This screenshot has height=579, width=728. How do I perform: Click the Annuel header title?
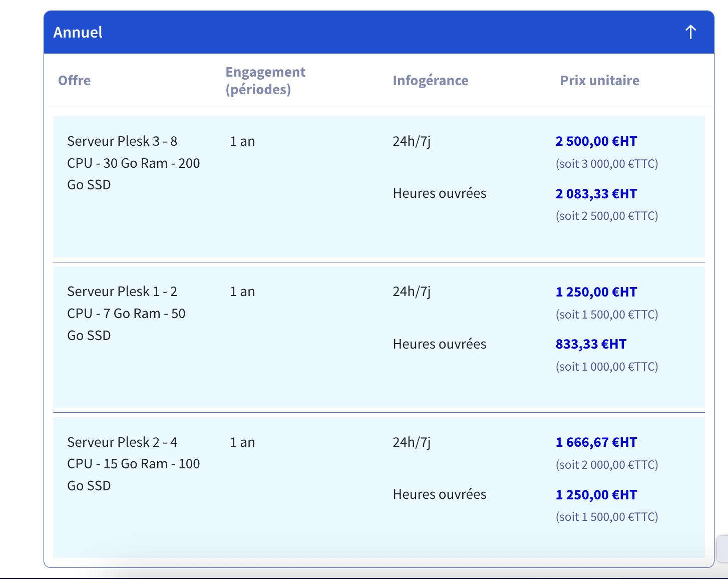pos(78,32)
